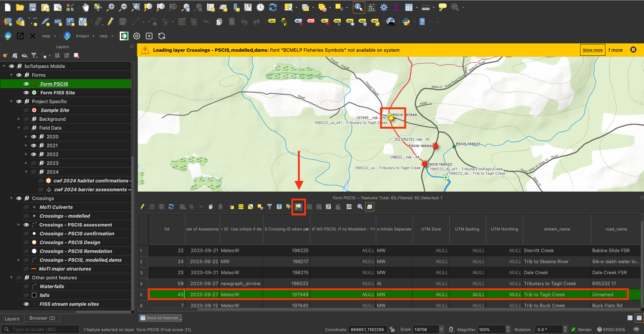Show the statistical summary sigma icon

point(396,7)
